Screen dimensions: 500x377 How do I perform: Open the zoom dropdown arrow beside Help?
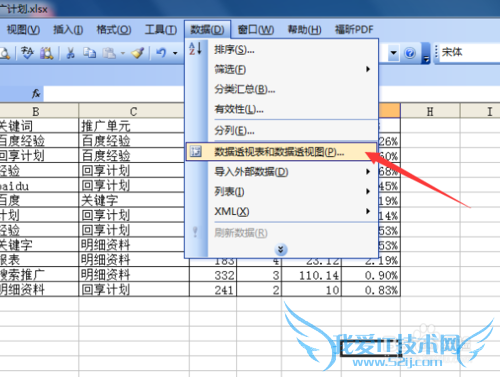(394, 53)
